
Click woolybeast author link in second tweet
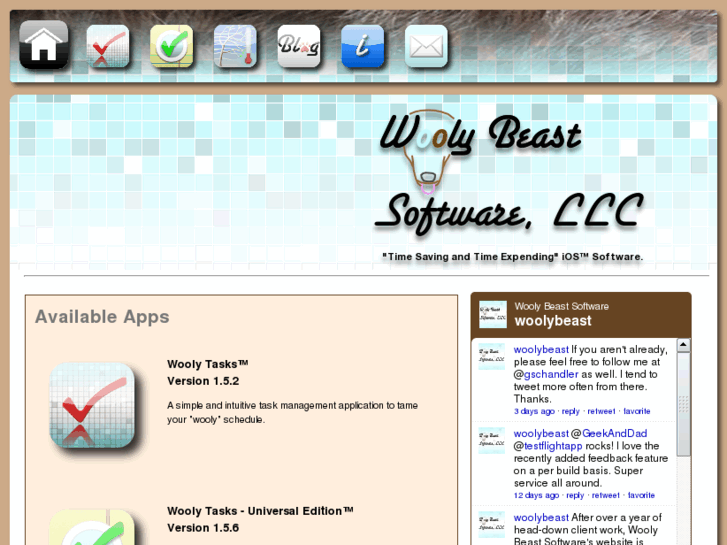coord(541,433)
